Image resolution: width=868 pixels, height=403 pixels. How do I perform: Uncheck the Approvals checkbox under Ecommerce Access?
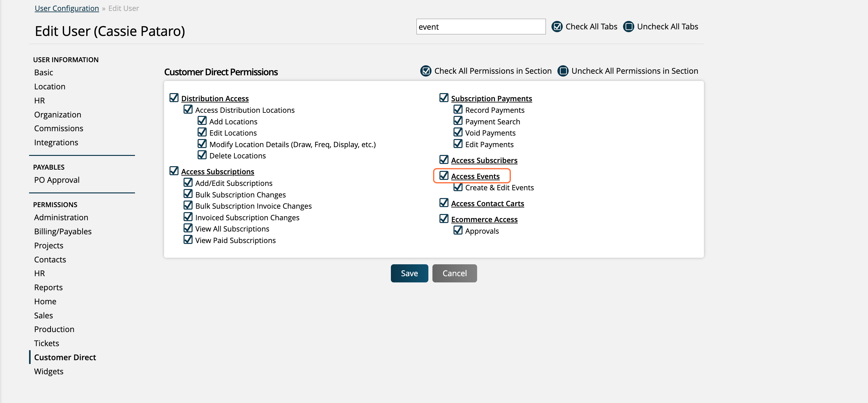pyautogui.click(x=458, y=230)
